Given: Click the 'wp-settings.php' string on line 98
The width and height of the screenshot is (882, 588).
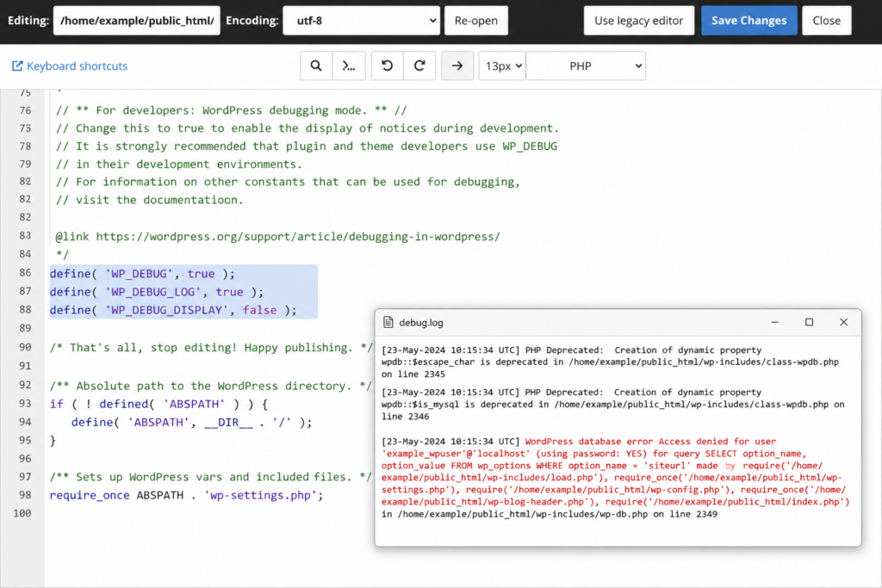Looking at the screenshot, I should pyautogui.click(x=260, y=495).
